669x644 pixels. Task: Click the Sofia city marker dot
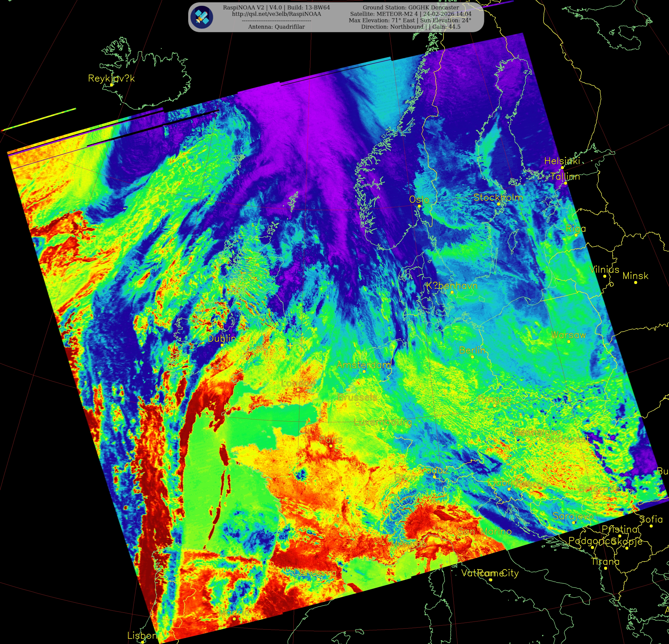coord(651,526)
